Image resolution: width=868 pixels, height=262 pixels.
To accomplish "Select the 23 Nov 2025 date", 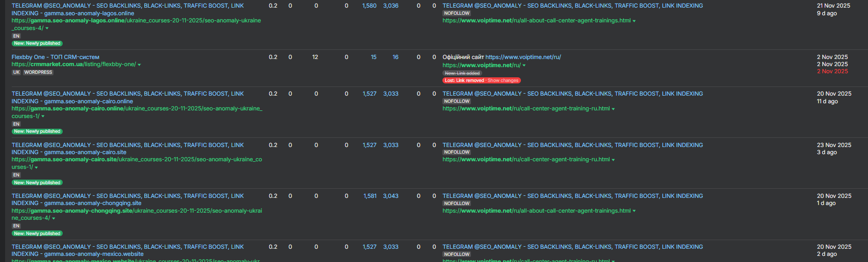I will pos(834,145).
